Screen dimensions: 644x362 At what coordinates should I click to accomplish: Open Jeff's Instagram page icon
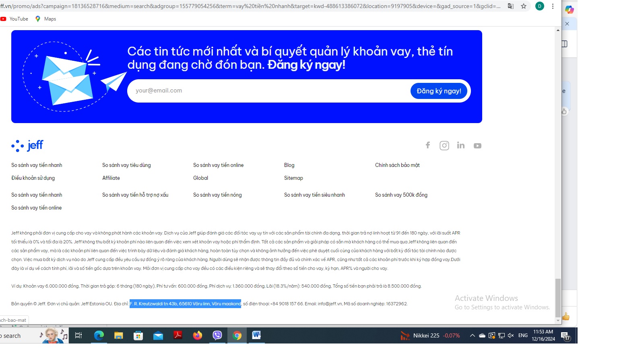(x=444, y=146)
